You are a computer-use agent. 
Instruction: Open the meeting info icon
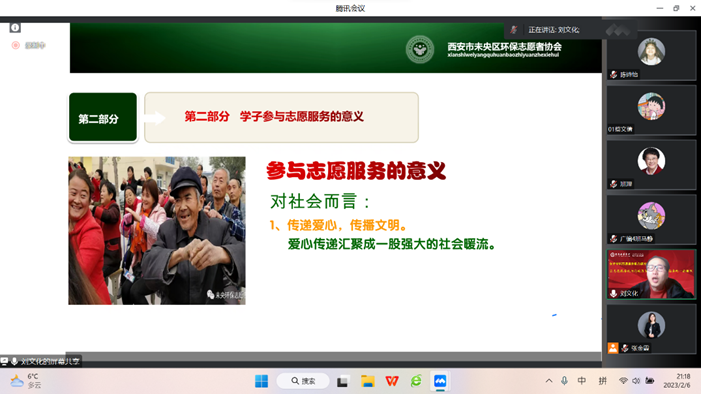[x=15, y=28]
